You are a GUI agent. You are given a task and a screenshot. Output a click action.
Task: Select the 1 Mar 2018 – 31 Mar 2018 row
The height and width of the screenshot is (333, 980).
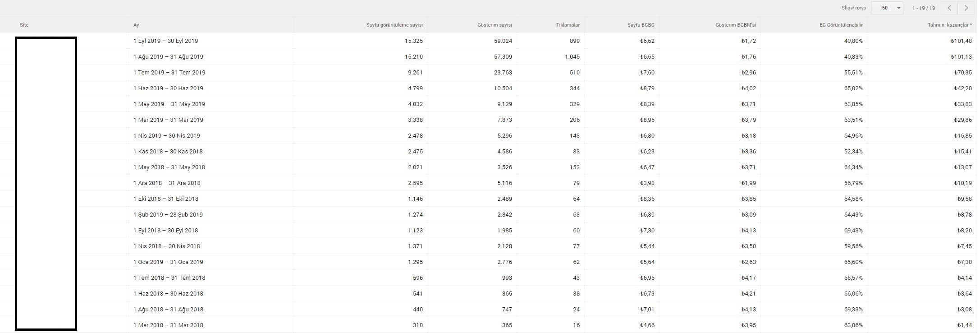[489, 325]
